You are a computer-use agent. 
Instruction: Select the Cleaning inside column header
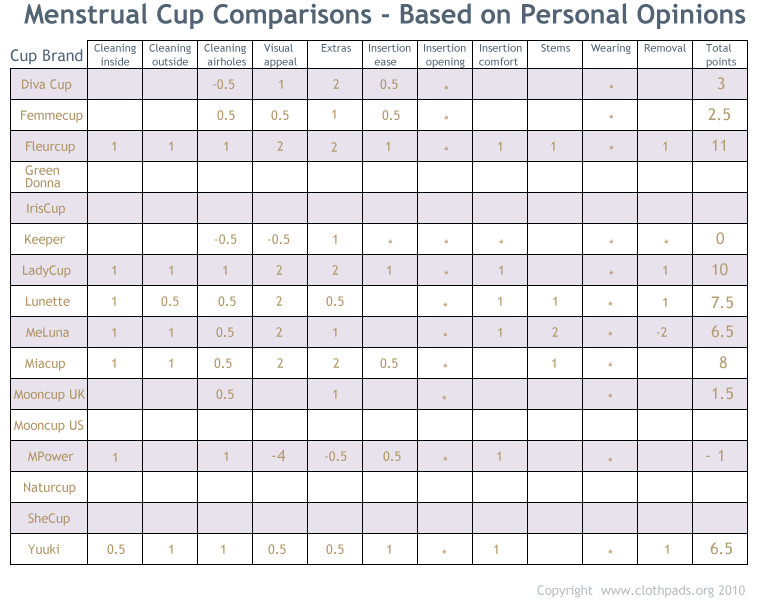pos(115,55)
